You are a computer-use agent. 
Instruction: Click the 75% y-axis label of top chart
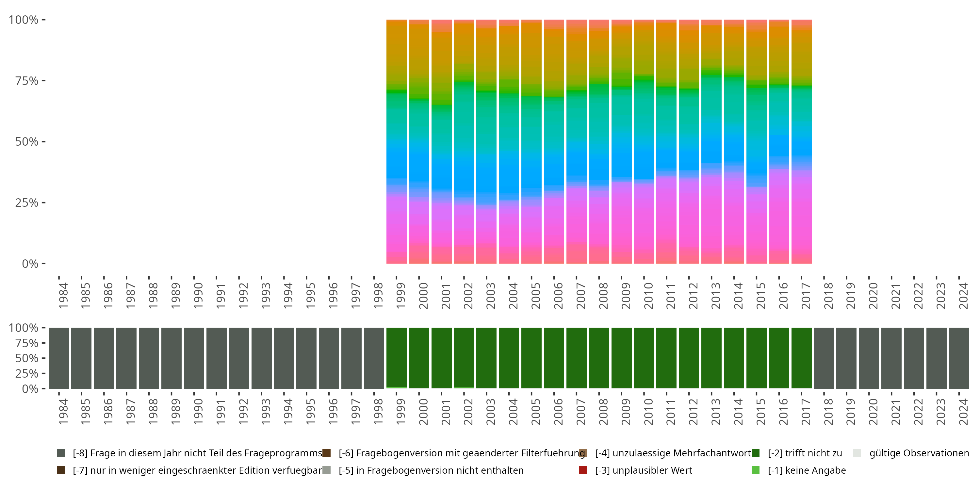pyautogui.click(x=27, y=81)
